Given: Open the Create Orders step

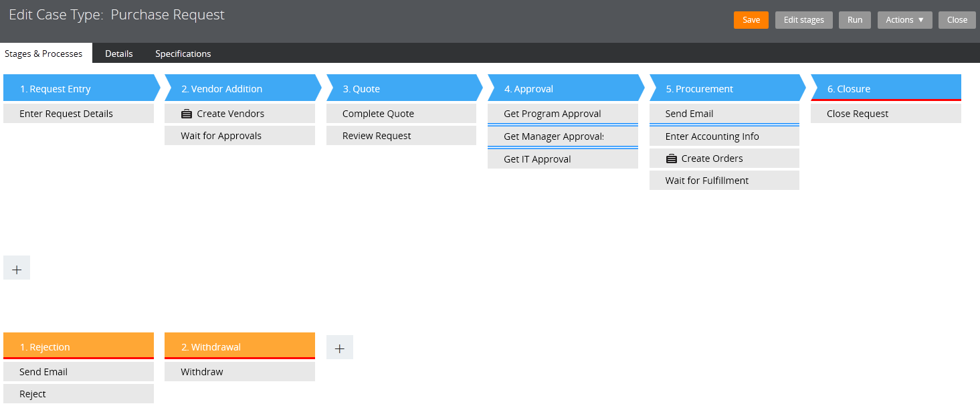Looking at the screenshot, I should 724,159.
